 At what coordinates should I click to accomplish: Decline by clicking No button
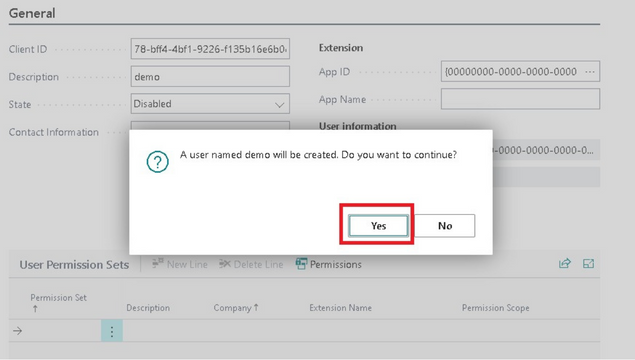click(x=445, y=226)
